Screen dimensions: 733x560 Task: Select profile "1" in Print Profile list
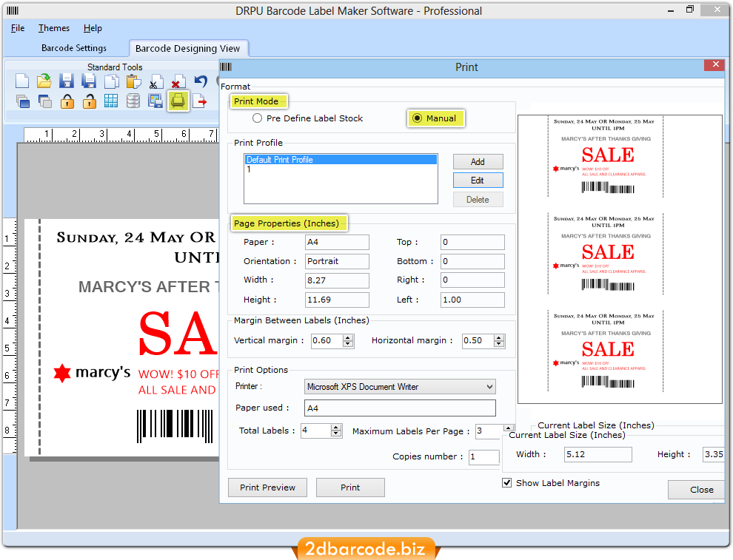[341, 169]
